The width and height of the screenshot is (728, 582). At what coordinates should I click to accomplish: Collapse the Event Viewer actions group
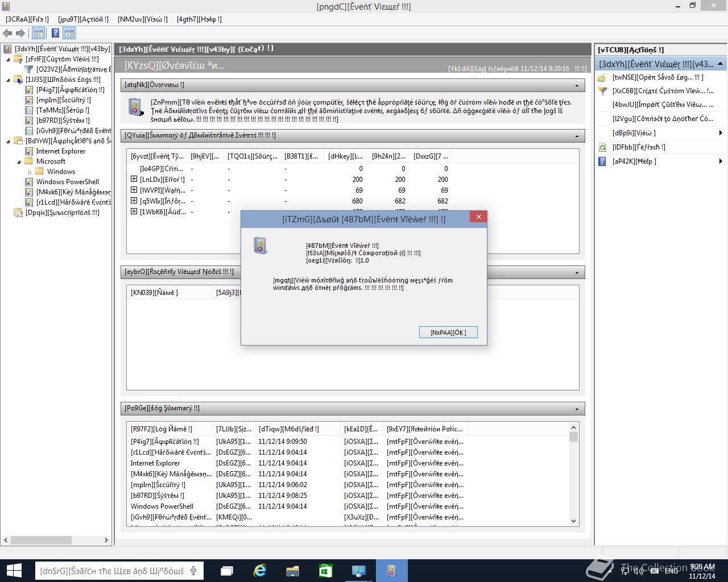click(x=720, y=64)
